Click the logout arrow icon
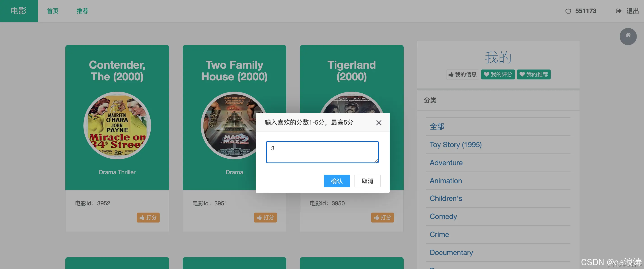Image resolution: width=644 pixels, height=269 pixels. pos(618,11)
